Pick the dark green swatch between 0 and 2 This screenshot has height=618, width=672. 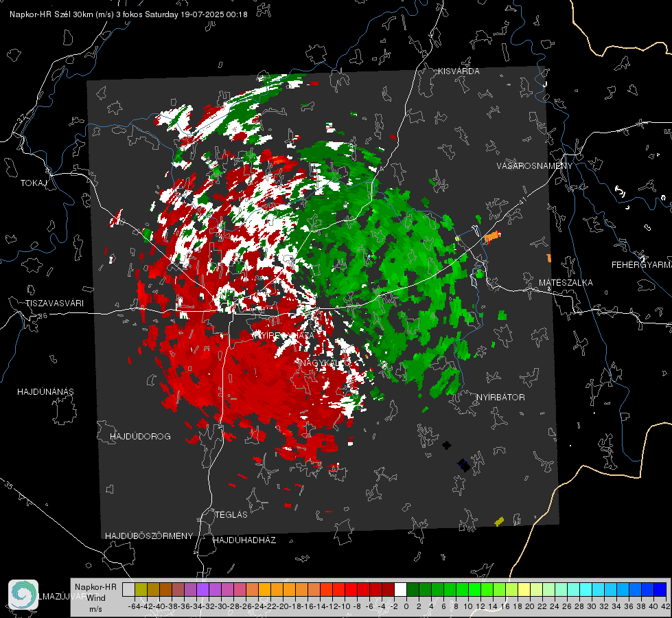[413, 589]
